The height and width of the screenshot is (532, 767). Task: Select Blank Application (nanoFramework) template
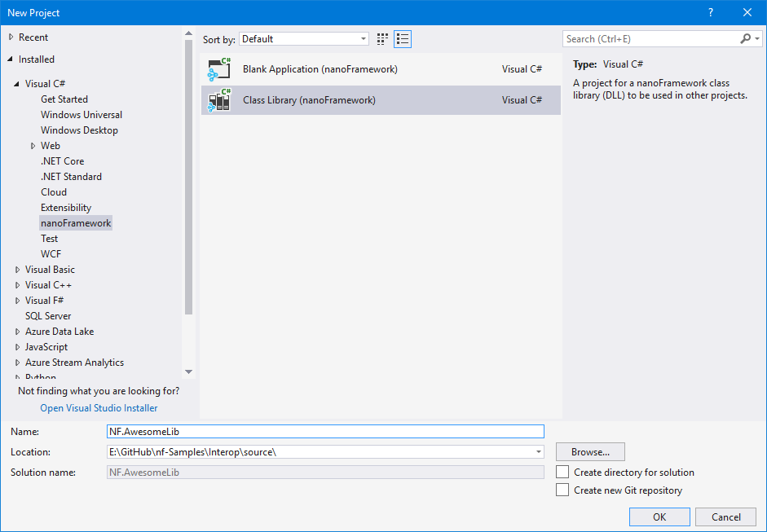[x=381, y=69]
